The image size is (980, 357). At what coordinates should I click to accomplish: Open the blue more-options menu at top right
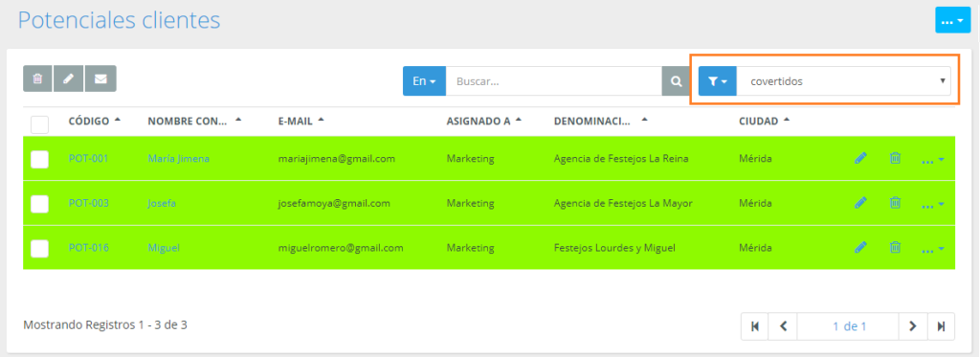[x=952, y=21]
